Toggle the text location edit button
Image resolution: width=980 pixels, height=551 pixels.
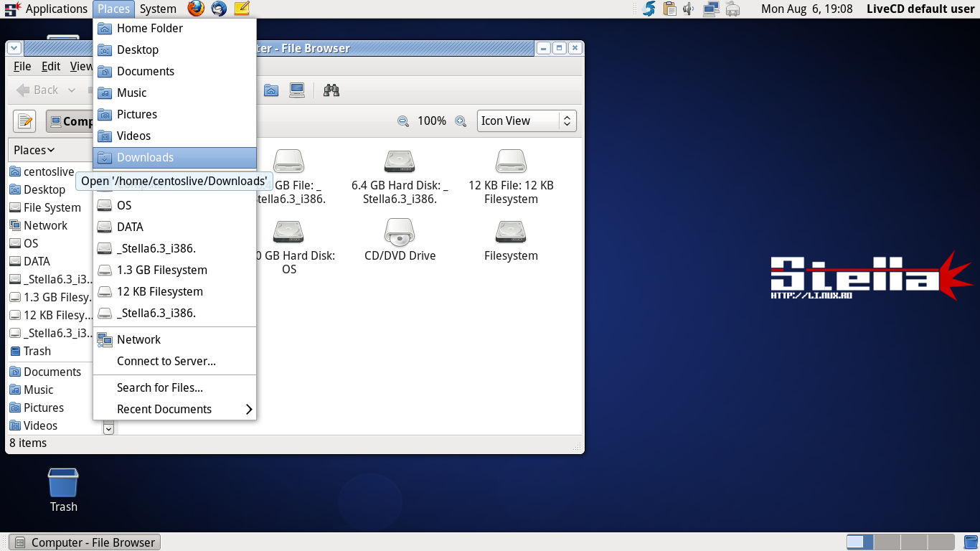24,121
